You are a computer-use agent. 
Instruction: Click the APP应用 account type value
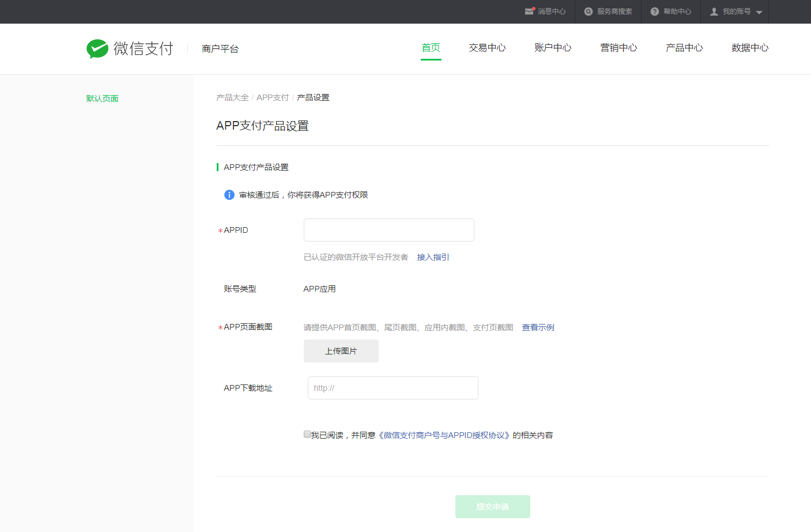319,289
